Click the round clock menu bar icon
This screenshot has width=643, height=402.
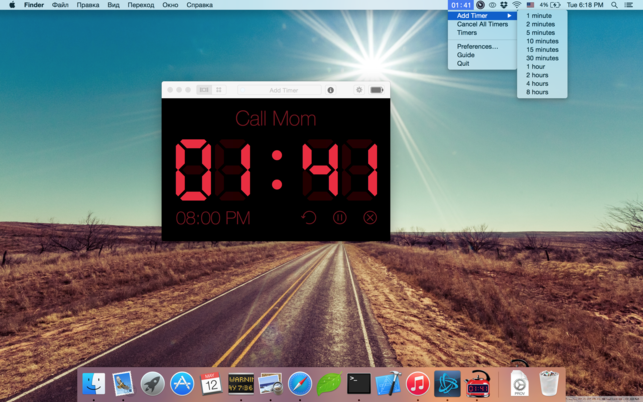click(x=480, y=5)
